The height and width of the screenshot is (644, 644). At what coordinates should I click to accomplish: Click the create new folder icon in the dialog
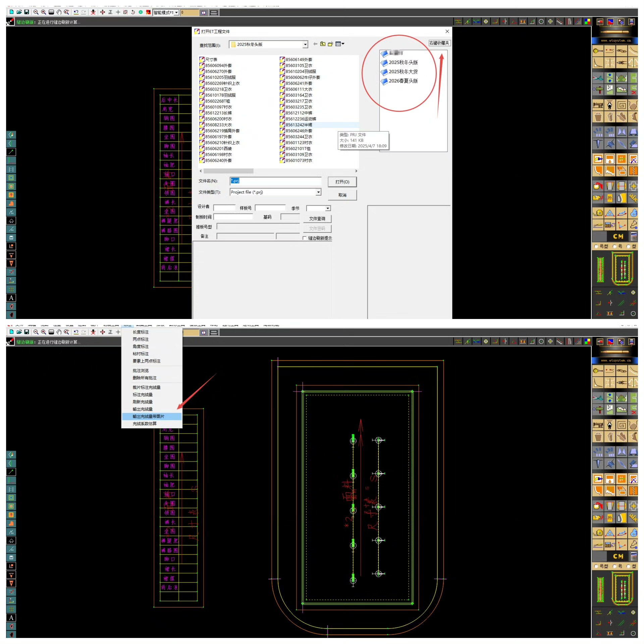(330, 44)
